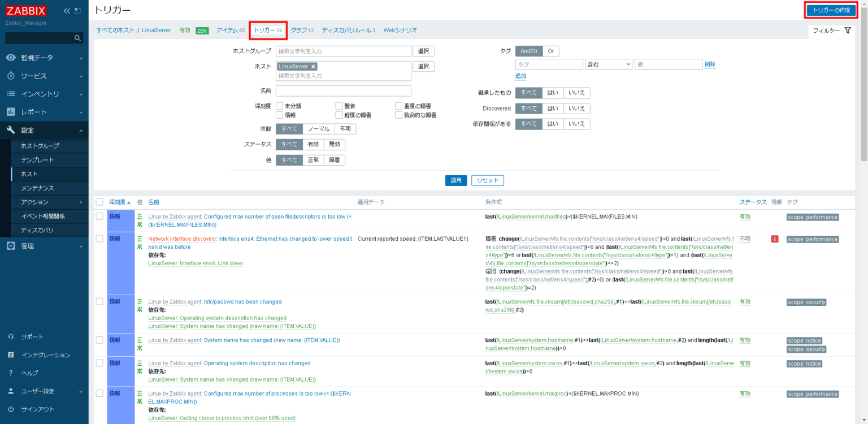This screenshot has height=424, width=868.
Task: Click 適用 to apply the filter
Action: click(456, 180)
